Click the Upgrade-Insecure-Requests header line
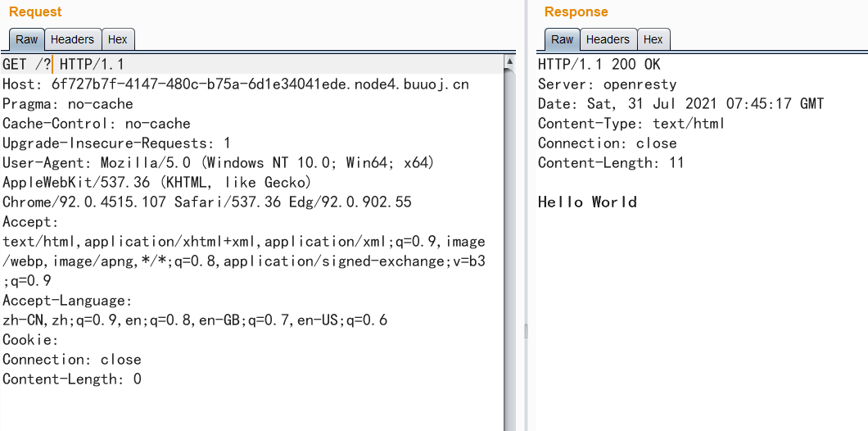This screenshot has width=868, height=431. pyautogui.click(x=116, y=143)
